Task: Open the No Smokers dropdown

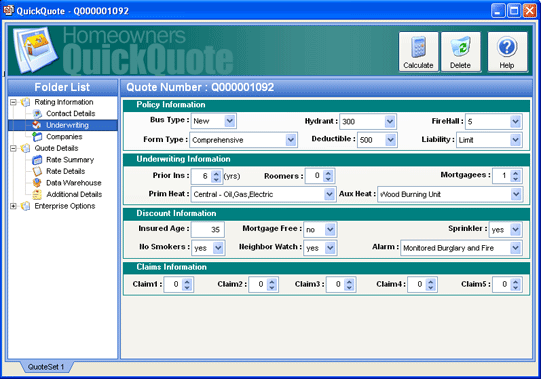Action: [x=218, y=247]
